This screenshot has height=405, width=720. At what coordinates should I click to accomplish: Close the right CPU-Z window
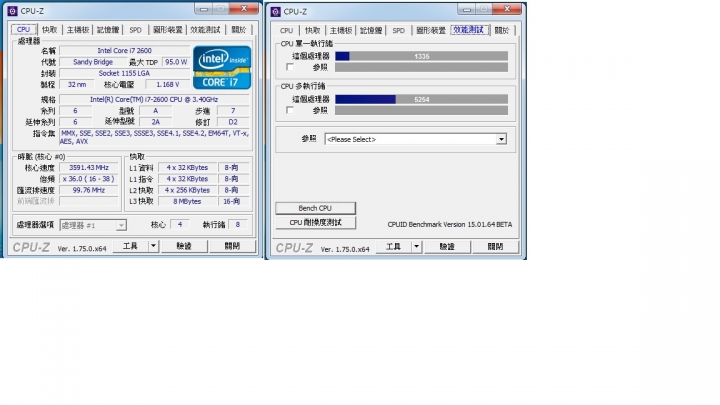(x=507, y=9)
